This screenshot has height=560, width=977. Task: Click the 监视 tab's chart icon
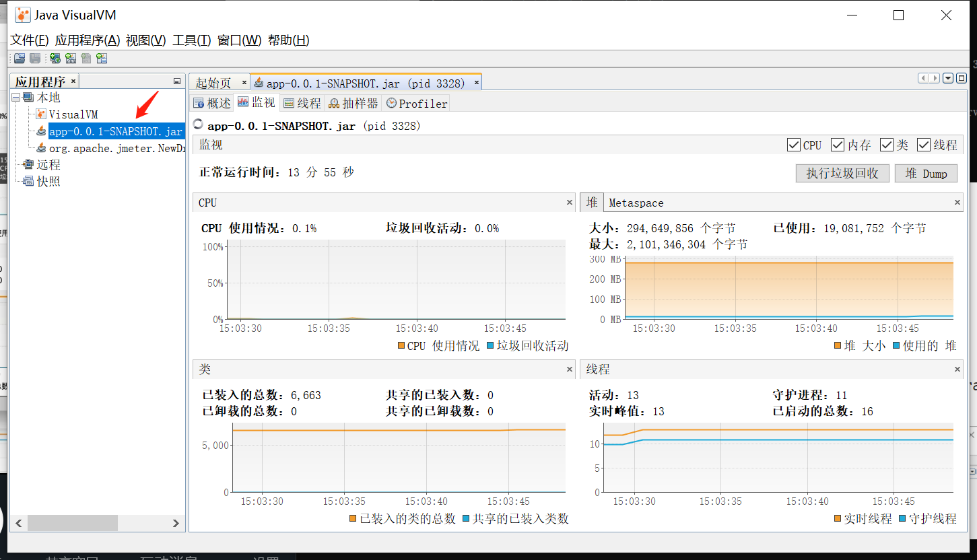point(243,102)
